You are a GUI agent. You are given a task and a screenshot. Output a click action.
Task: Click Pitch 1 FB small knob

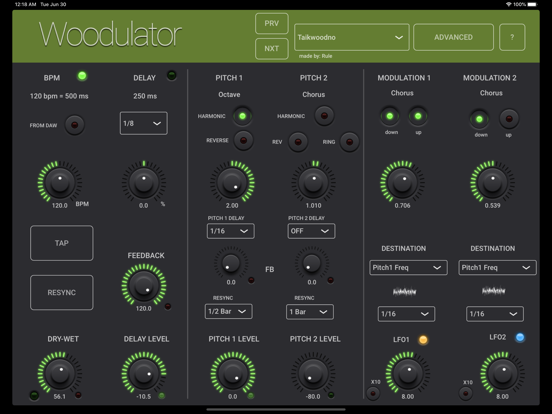tap(231, 263)
